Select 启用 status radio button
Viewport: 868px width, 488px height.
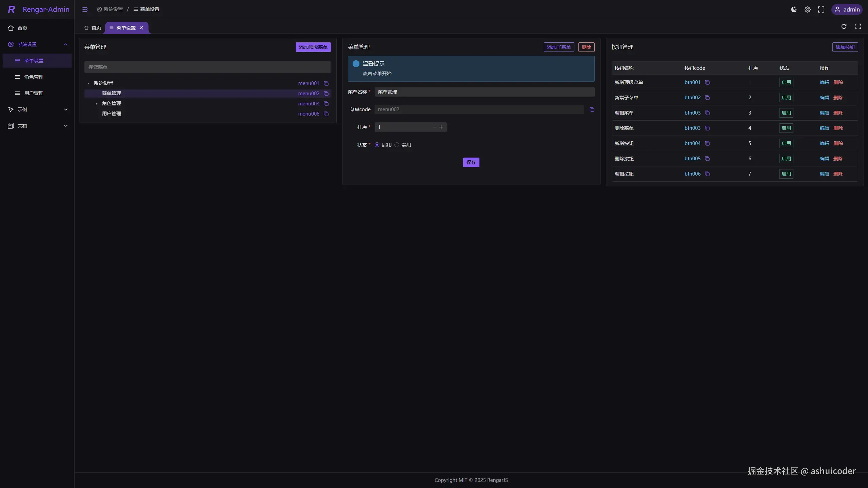pos(377,145)
